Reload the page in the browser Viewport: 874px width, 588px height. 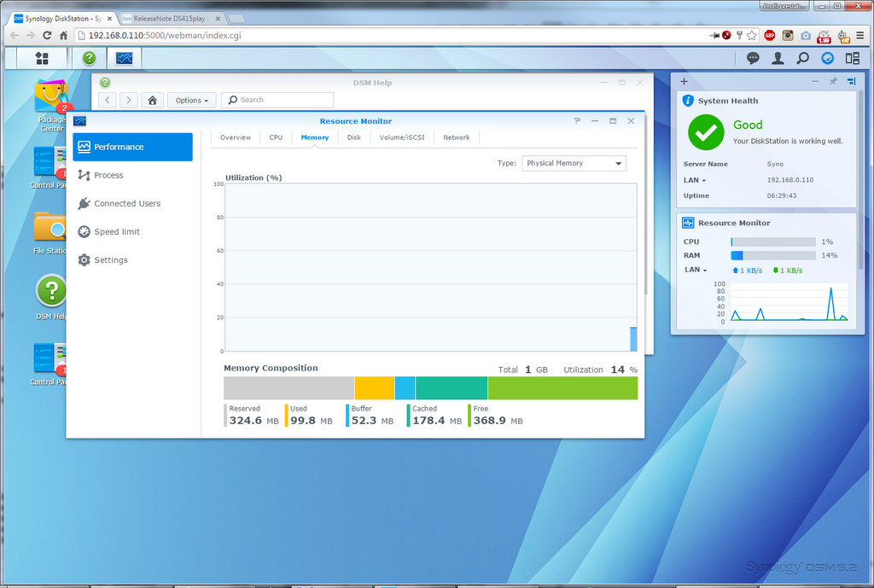[47, 35]
